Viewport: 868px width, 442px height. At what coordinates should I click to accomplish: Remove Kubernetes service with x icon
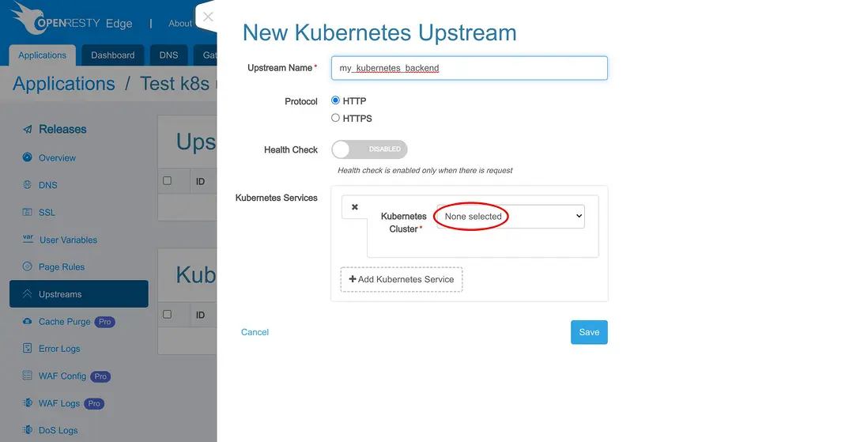point(355,207)
